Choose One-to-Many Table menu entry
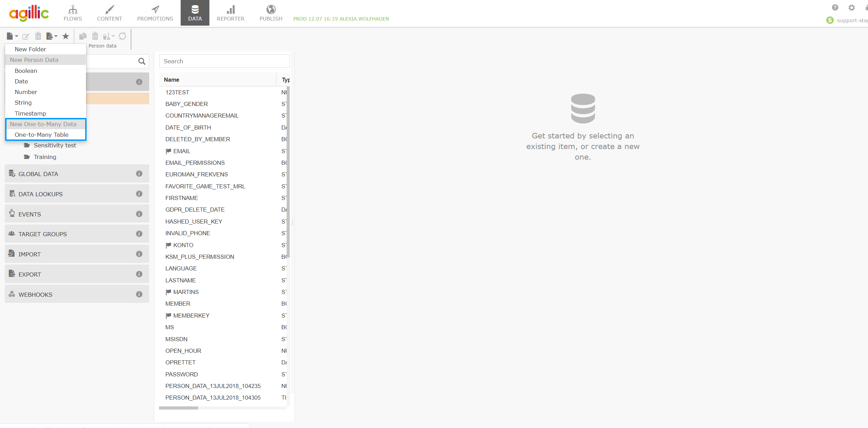 [41, 135]
